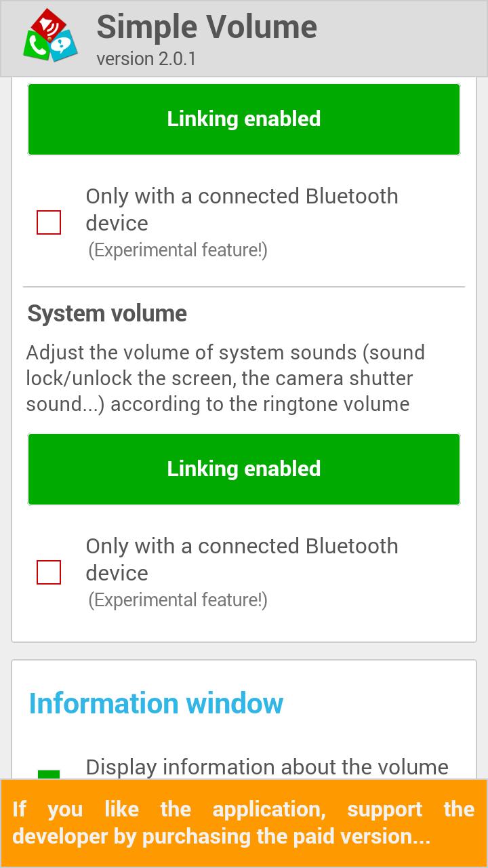The height and width of the screenshot is (868, 488).
Task: Click the Only with a connected Bluetooth device text
Action: point(242,209)
